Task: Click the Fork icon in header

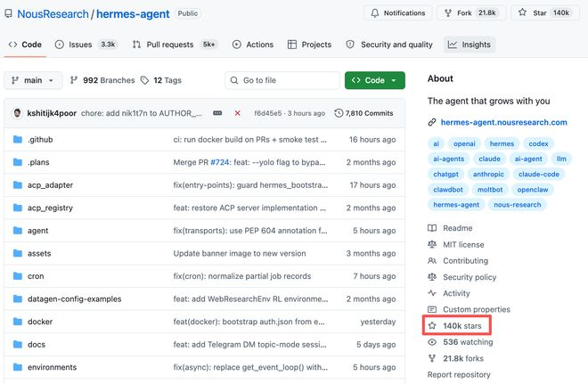Action: [448, 13]
